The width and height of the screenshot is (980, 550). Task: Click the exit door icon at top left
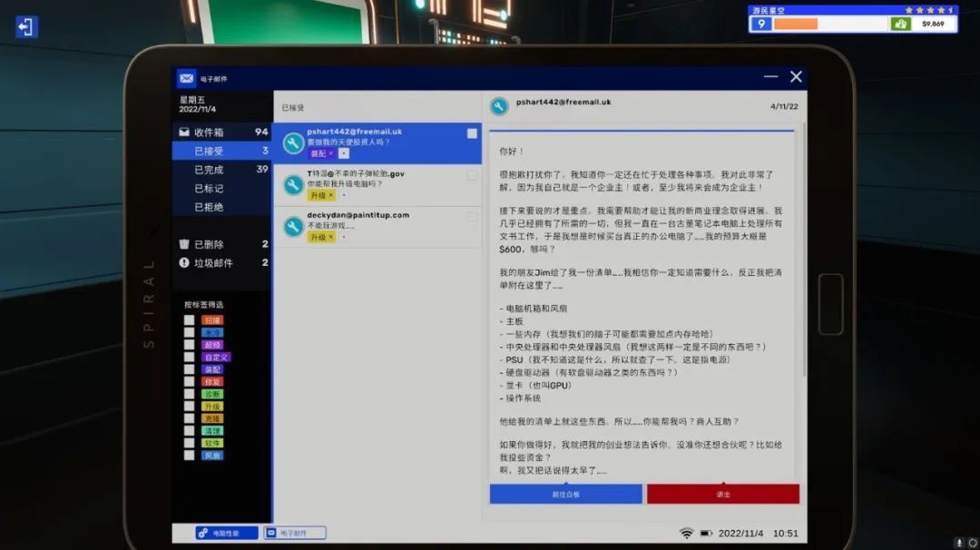25,27
